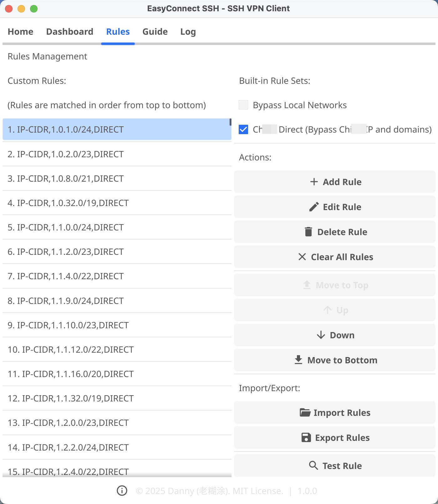This screenshot has height=504, width=438.
Task: Select rule 5. IP-CIDR,1.1.0.0/24,DIRECT
Action: pyautogui.click(x=117, y=227)
